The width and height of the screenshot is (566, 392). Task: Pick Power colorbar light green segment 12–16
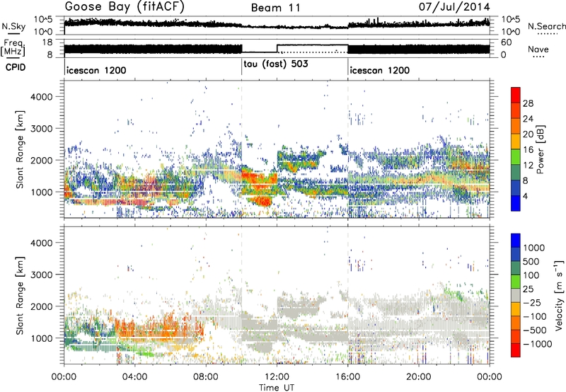point(516,157)
